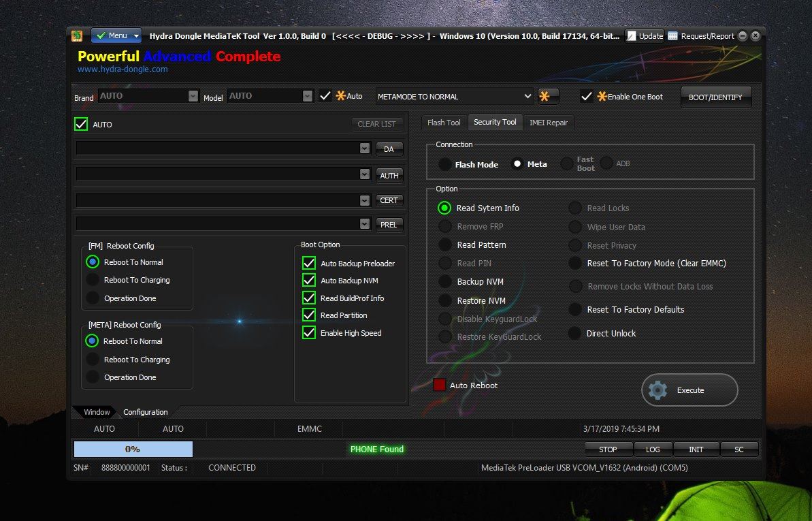This screenshot has width=812, height=521.
Task: Select Read Sytem Info option
Action: coord(444,208)
